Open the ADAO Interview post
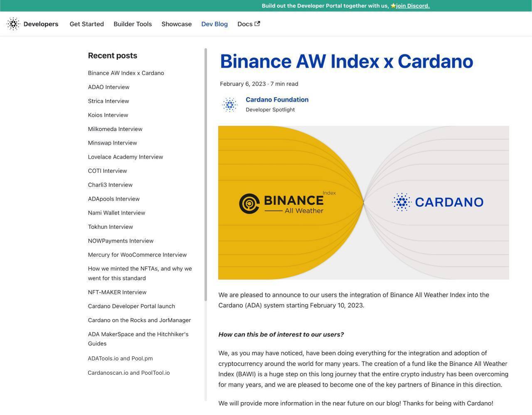This screenshot has width=532, height=415. [x=108, y=87]
